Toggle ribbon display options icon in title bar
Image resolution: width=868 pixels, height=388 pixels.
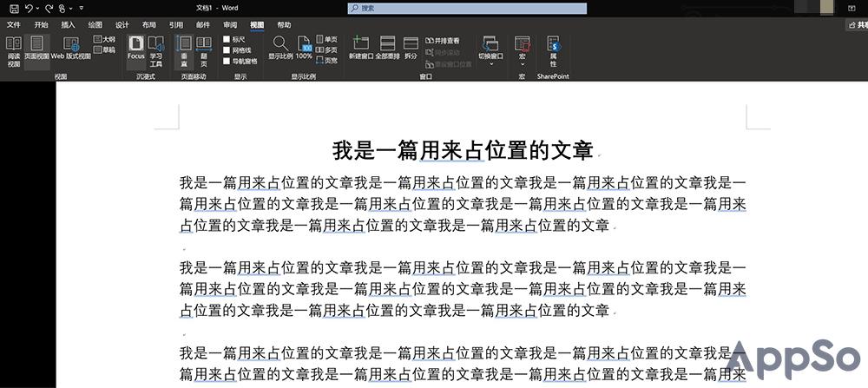852,9
